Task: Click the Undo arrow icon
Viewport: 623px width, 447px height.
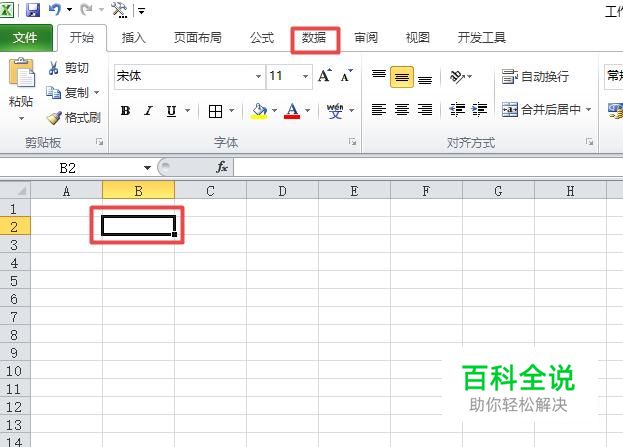Action: (55, 9)
